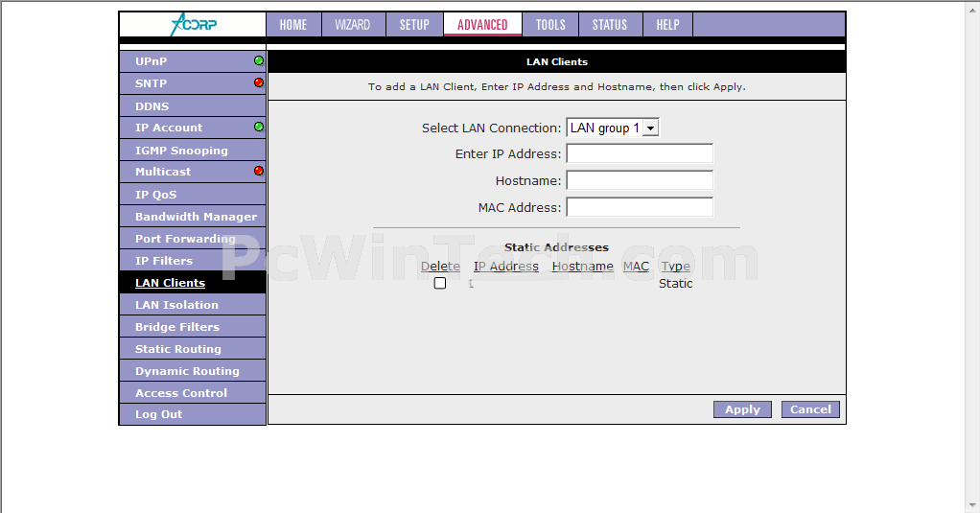Image resolution: width=980 pixels, height=513 pixels.
Task: Click the Apply button
Action: pos(742,409)
